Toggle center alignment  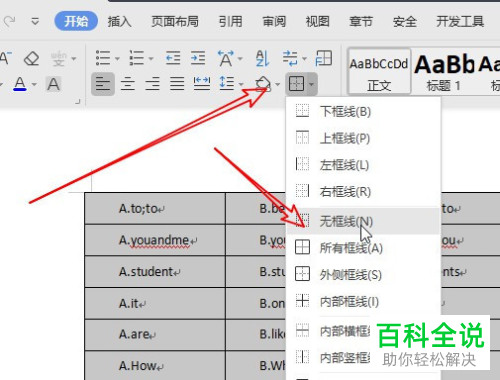tap(128, 84)
